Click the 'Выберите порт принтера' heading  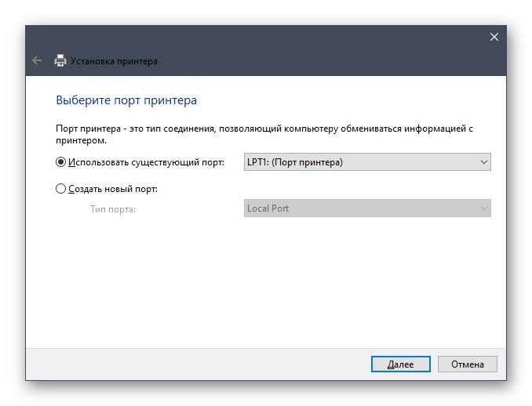click(x=126, y=100)
